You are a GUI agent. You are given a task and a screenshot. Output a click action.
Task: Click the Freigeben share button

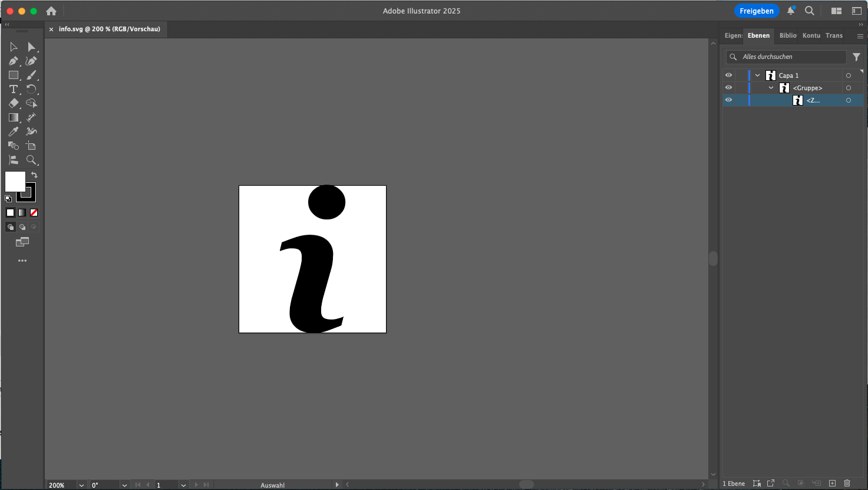click(756, 11)
